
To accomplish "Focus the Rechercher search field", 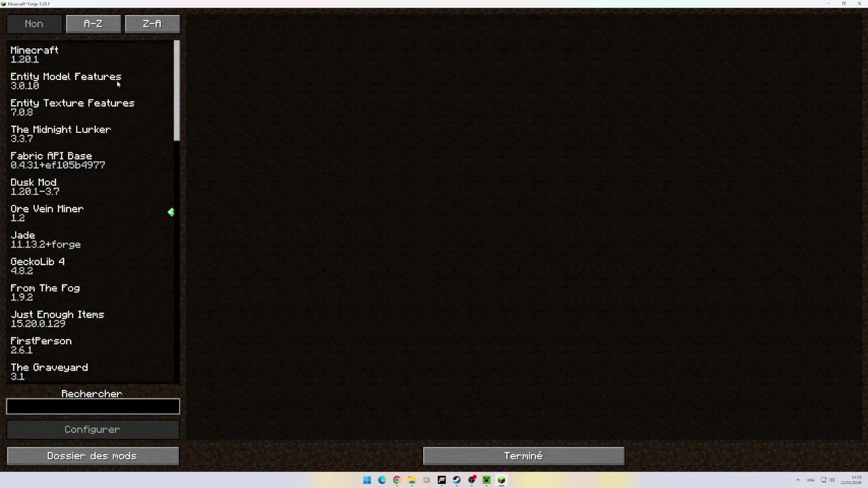I will click(x=93, y=407).
